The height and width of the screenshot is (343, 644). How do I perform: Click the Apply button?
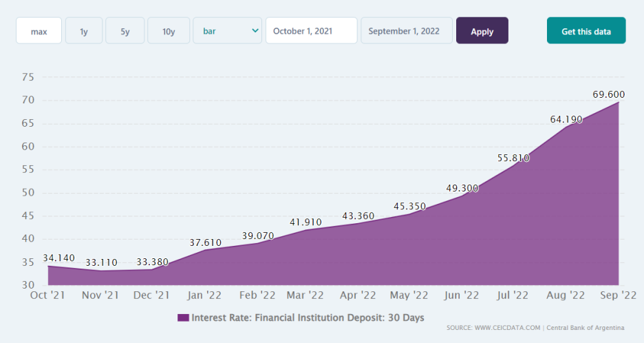[x=482, y=30]
